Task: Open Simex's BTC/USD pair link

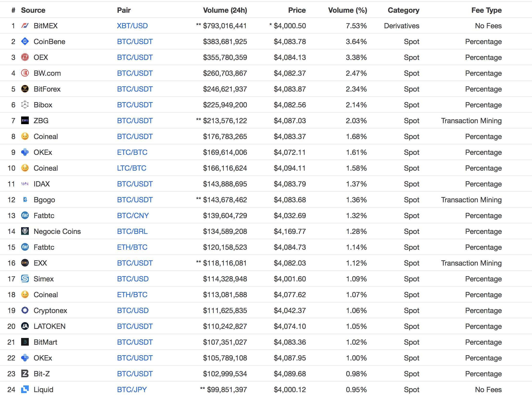Action: click(133, 279)
